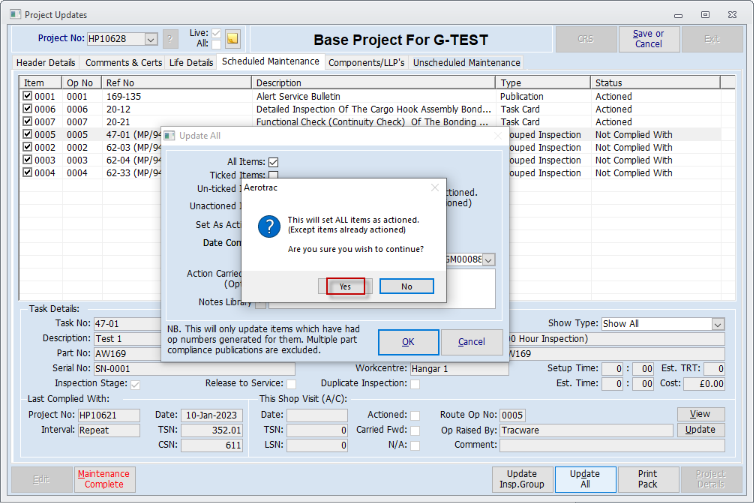This screenshot has height=503, width=754.
Task: Click the Update All button
Action: pos(585,479)
